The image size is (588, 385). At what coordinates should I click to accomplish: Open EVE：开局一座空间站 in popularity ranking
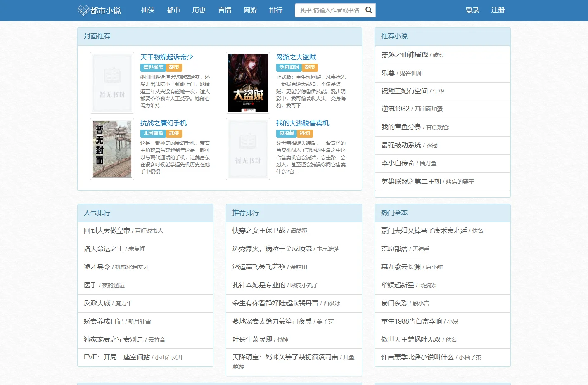[117, 357]
